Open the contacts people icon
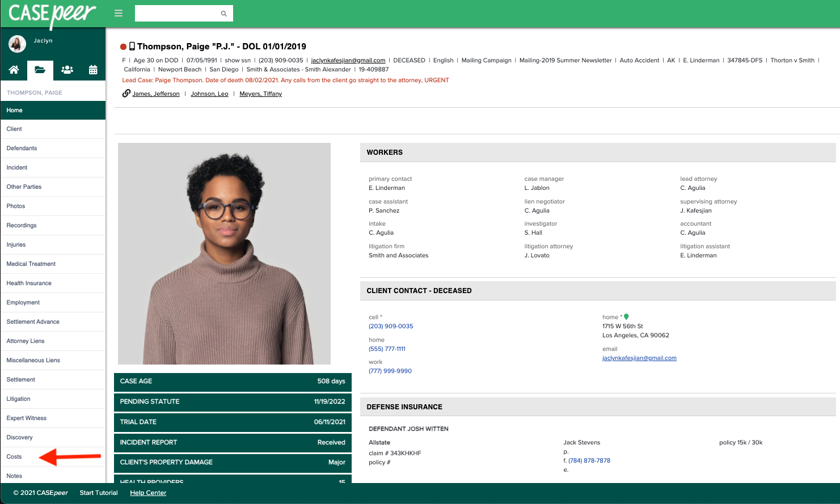840x504 pixels. (x=66, y=70)
